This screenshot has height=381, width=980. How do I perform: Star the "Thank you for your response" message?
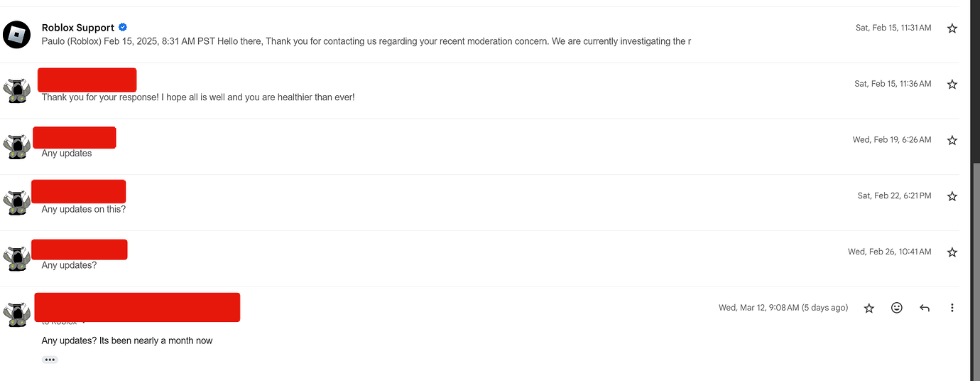pos(952,85)
